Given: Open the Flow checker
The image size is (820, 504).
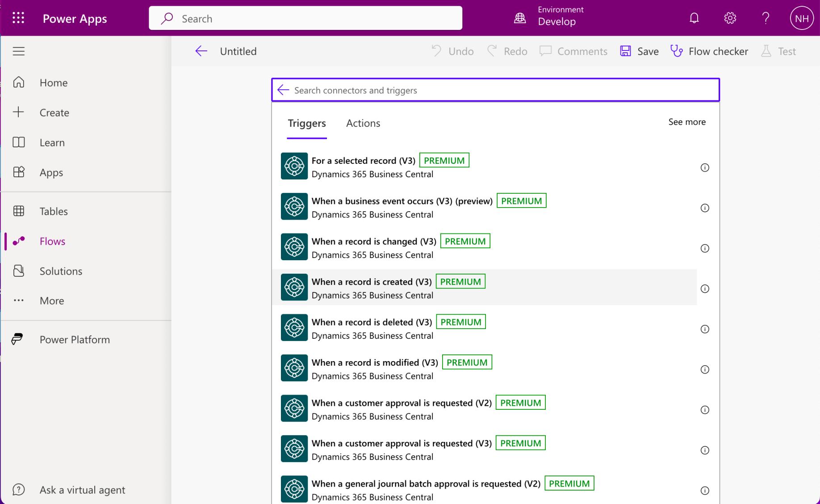Looking at the screenshot, I should click(709, 51).
